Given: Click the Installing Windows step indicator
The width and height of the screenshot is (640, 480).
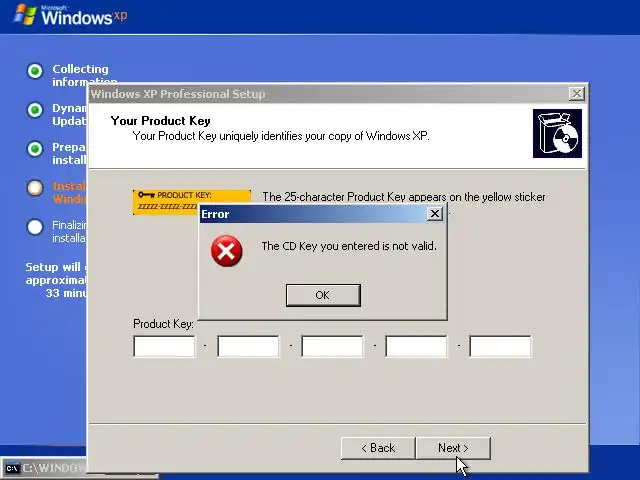Looking at the screenshot, I should (35, 188).
